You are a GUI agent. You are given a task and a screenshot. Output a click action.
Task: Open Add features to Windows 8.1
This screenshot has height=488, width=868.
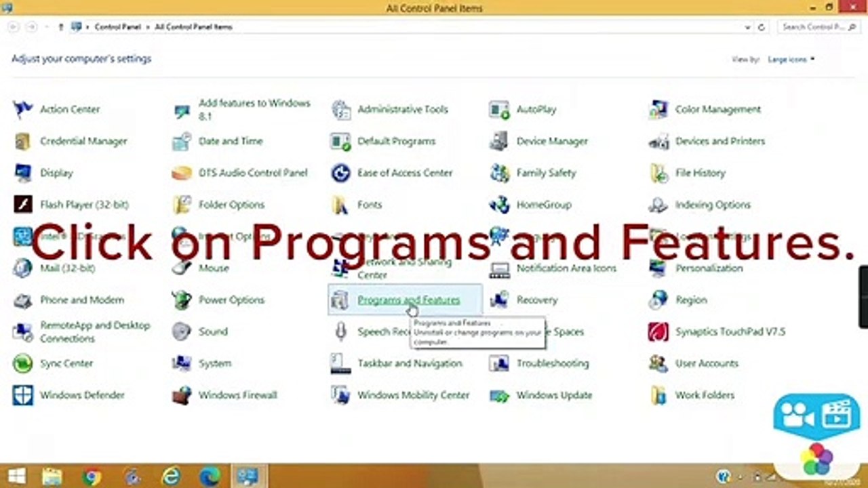(x=254, y=109)
